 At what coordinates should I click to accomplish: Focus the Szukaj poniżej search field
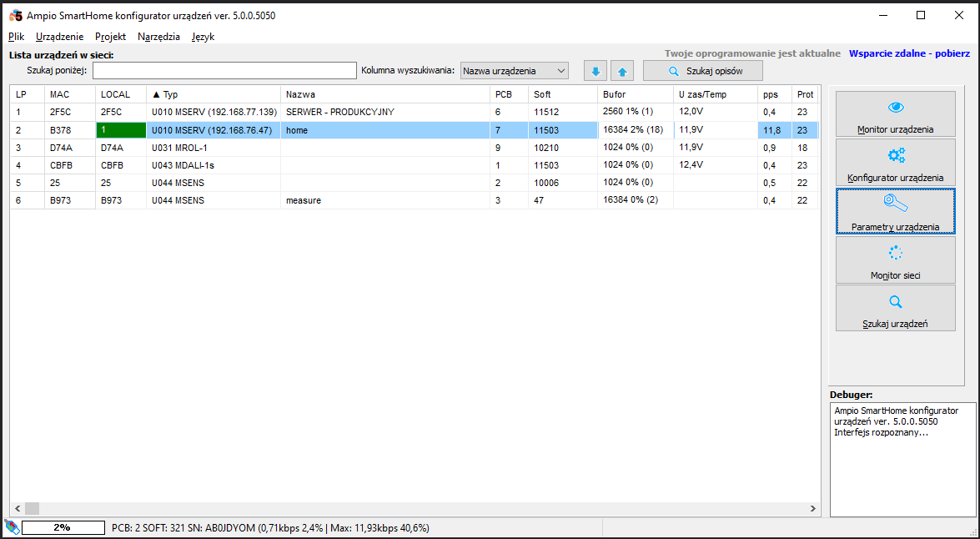pos(224,71)
